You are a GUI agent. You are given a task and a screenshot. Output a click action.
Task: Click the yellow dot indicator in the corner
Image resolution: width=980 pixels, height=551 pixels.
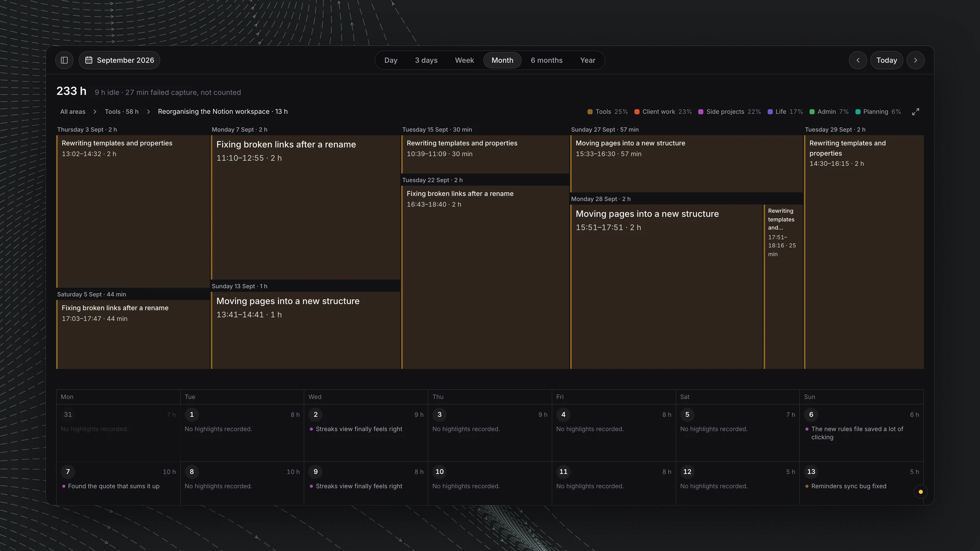[920, 492]
